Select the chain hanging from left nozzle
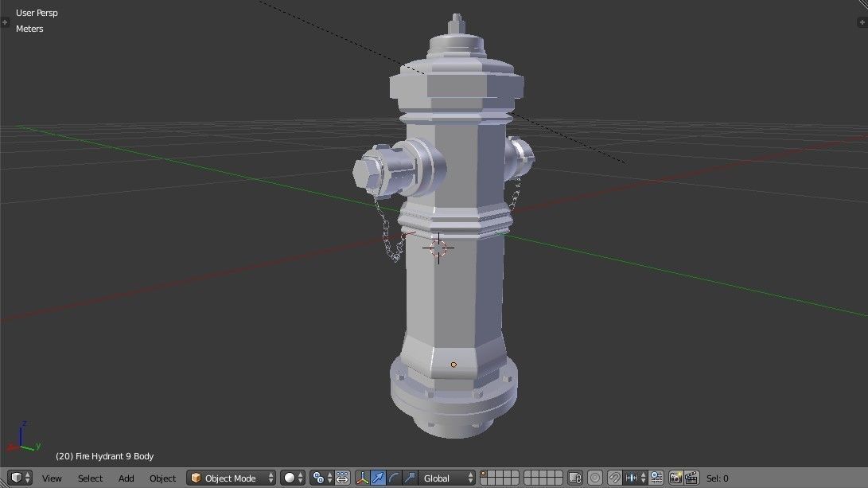 pos(387,230)
